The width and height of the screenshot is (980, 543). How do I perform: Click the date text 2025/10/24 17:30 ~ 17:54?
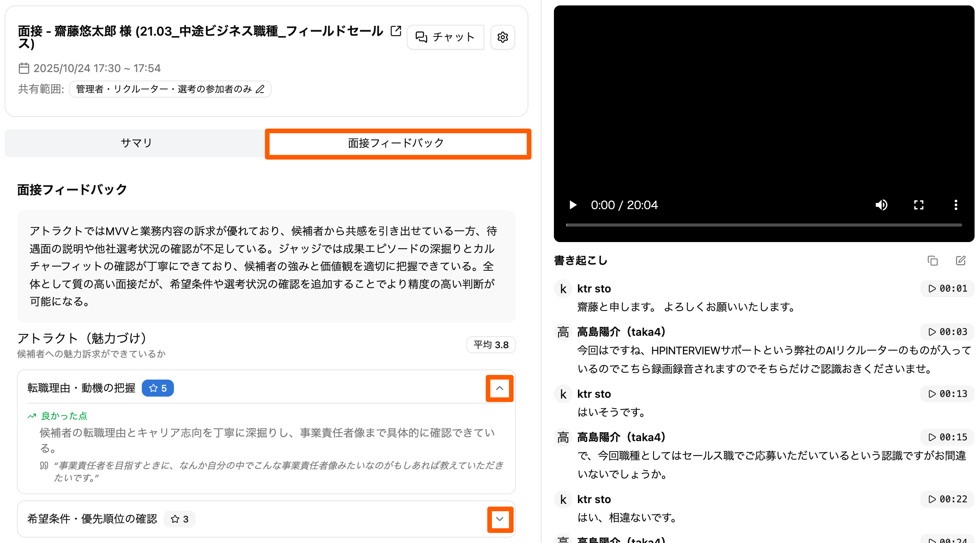[x=97, y=68]
